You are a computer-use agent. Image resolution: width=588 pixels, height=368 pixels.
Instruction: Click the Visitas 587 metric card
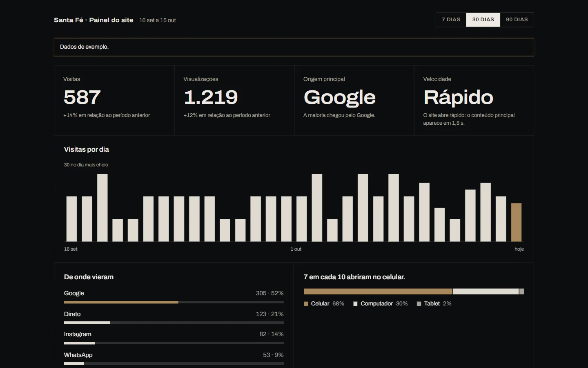point(114,100)
